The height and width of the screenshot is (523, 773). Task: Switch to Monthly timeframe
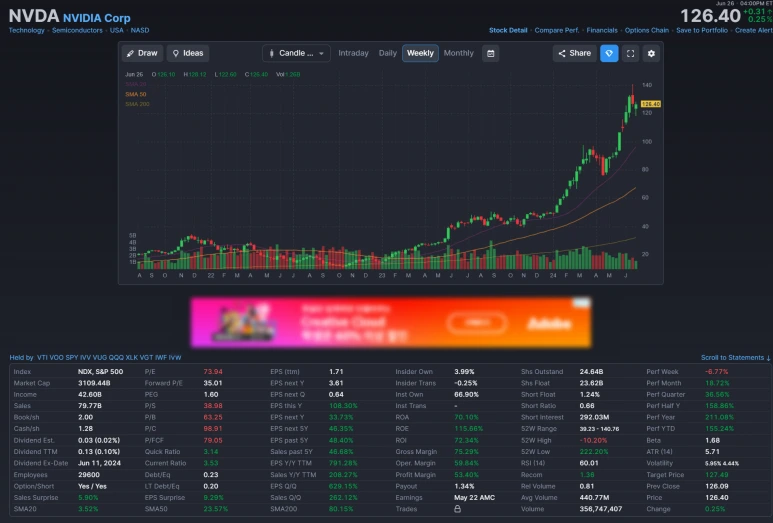(458, 53)
